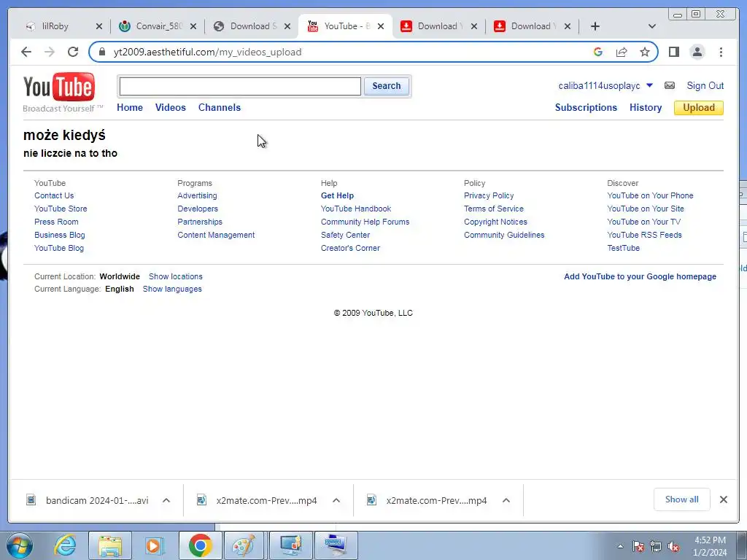This screenshot has height=560, width=747.
Task: Open the browser side panel icon
Action: pos(673,52)
